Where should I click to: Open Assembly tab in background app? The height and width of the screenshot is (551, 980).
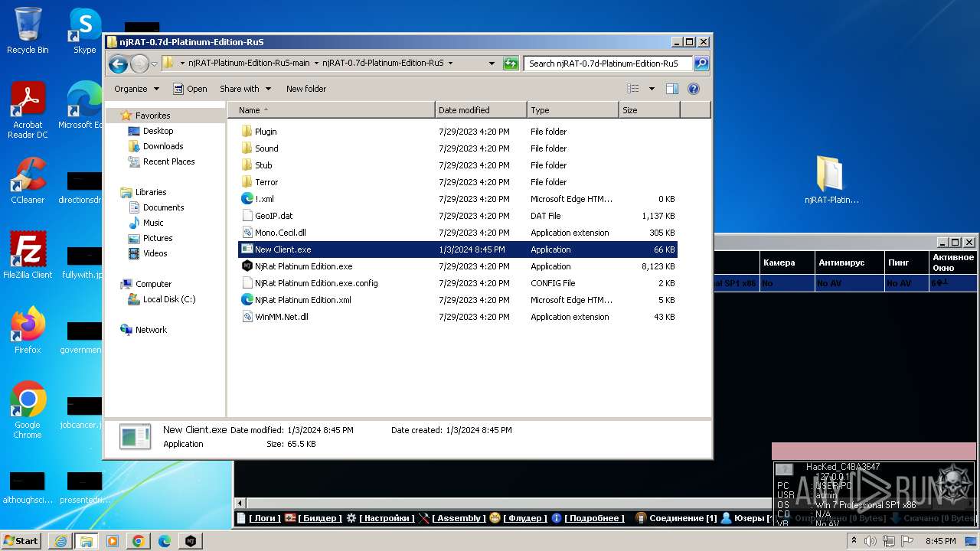[x=452, y=518]
